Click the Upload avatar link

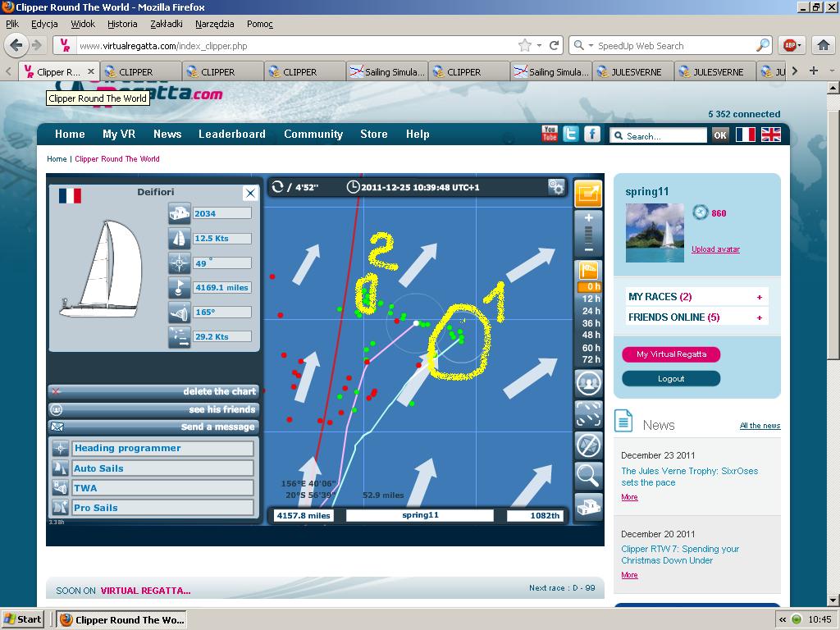pyautogui.click(x=715, y=249)
